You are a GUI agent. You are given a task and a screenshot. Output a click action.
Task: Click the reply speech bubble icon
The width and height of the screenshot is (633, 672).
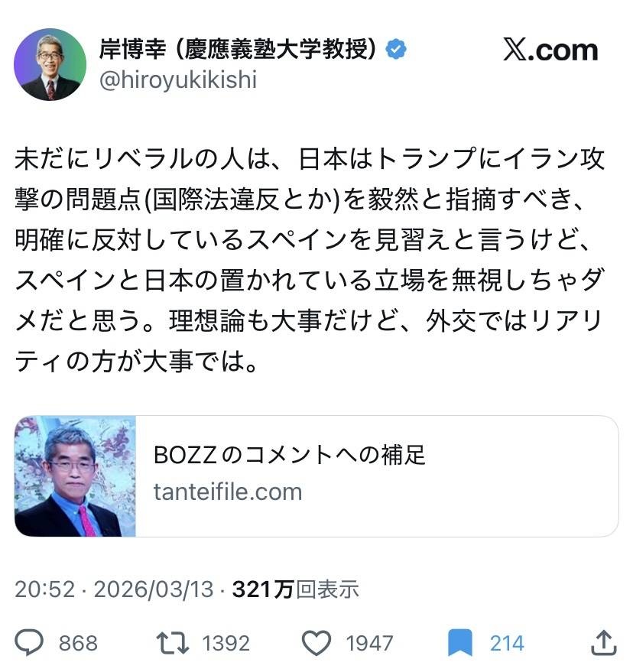click(30, 643)
